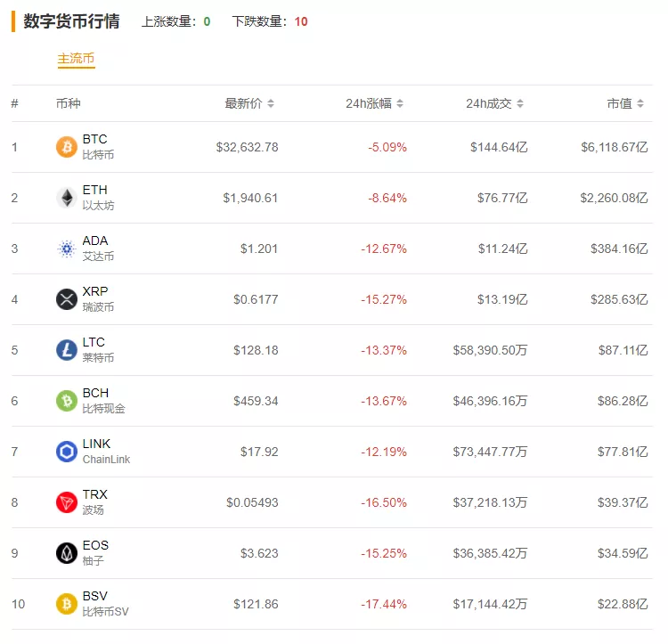
Task: Click LTC price $128.18
Action: [256, 350]
